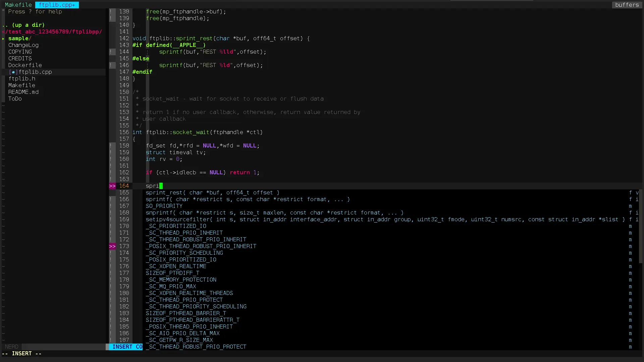This screenshot has width=644, height=362.
Task: Click the warning sign on line 138
Action: [111, 12]
